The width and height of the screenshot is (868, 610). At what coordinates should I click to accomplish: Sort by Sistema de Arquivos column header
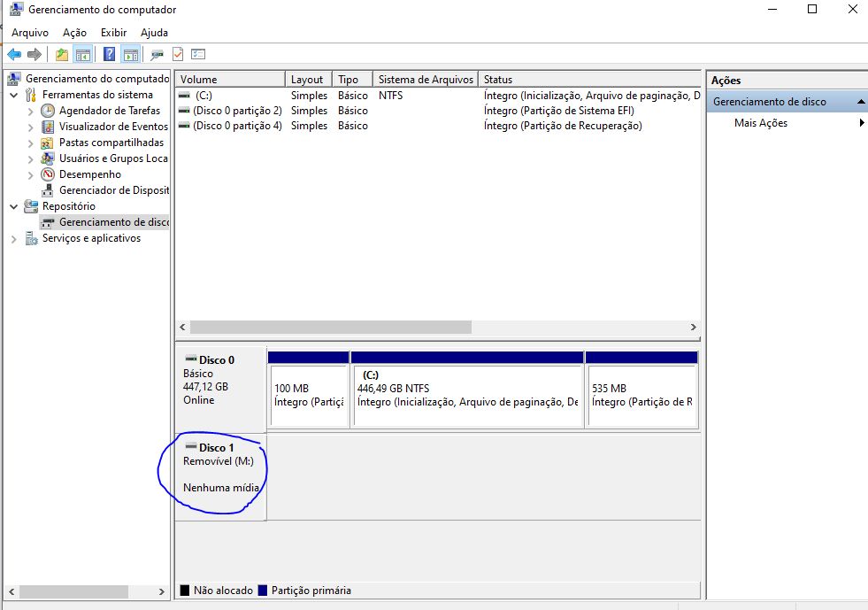[x=426, y=79]
